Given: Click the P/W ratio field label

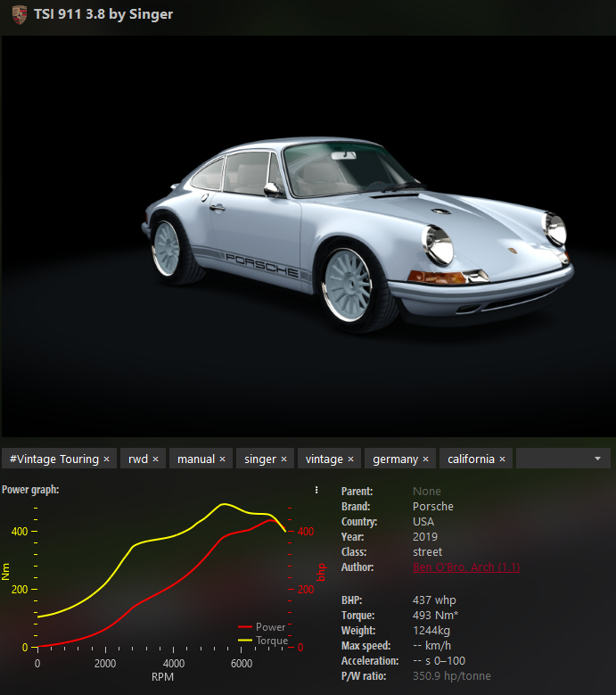Looking at the screenshot, I should pos(364,676).
